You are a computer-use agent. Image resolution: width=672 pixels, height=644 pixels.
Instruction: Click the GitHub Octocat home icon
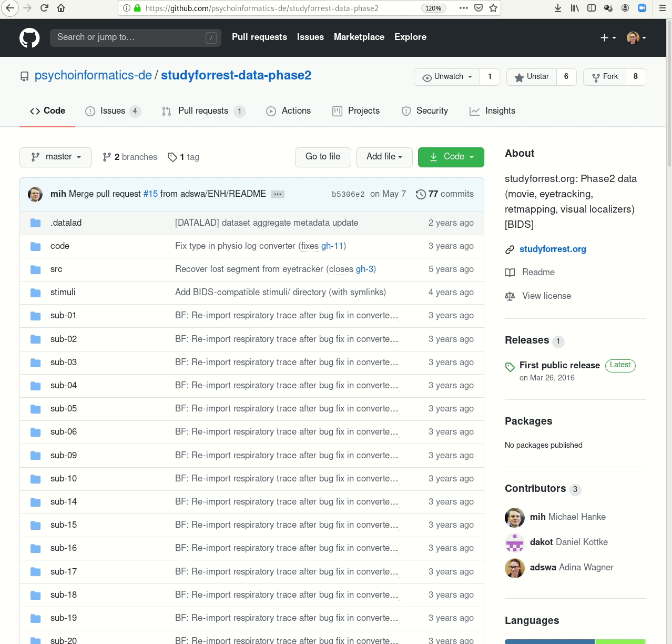coord(30,37)
